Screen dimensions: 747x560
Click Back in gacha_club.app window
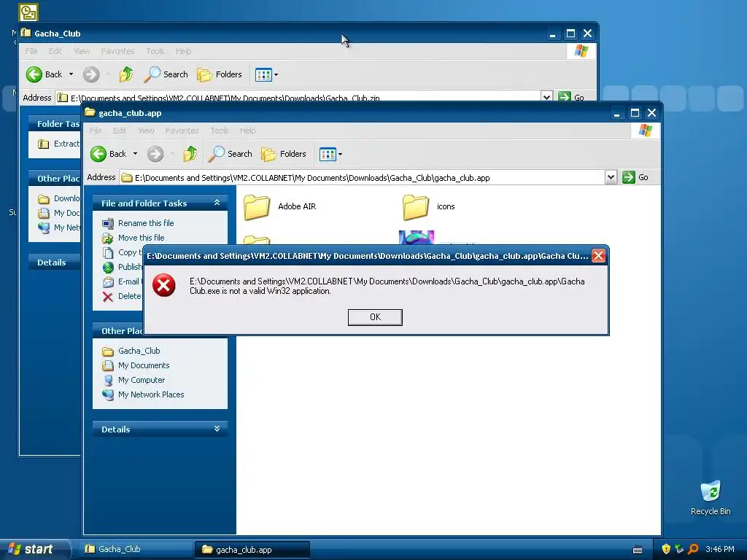click(x=109, y=154)
